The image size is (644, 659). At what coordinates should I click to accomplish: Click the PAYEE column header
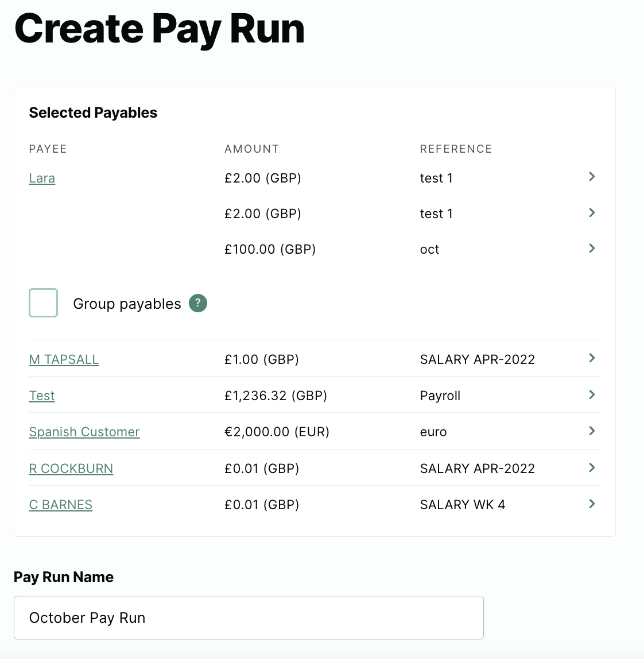(48, 149)
